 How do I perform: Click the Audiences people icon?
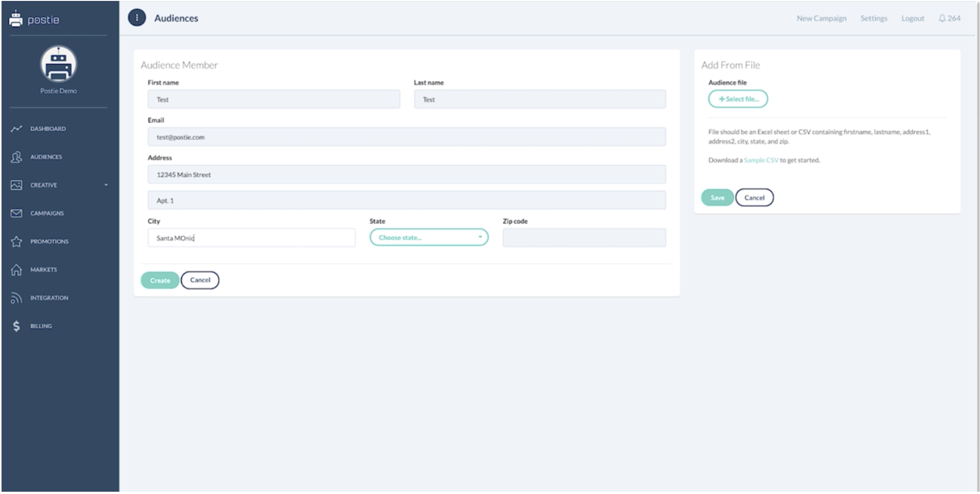[x=16, y=157]
